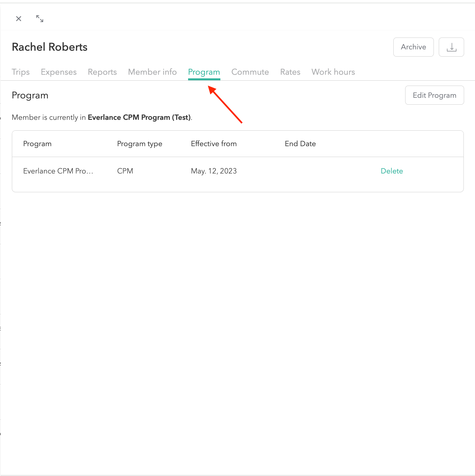This screenshot has height=476, width=475.
Task: Close the Rachel Roberts member panel
Action: [x=19, y=19]
